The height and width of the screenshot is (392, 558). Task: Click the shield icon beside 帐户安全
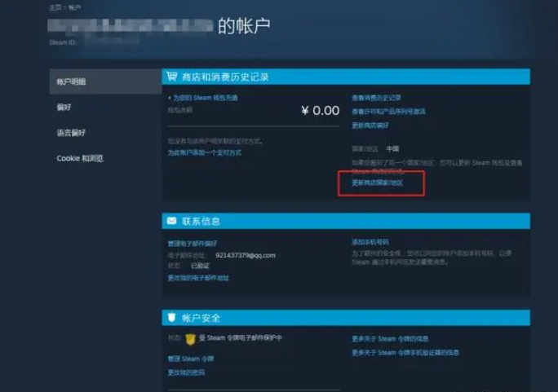(171, 317)
